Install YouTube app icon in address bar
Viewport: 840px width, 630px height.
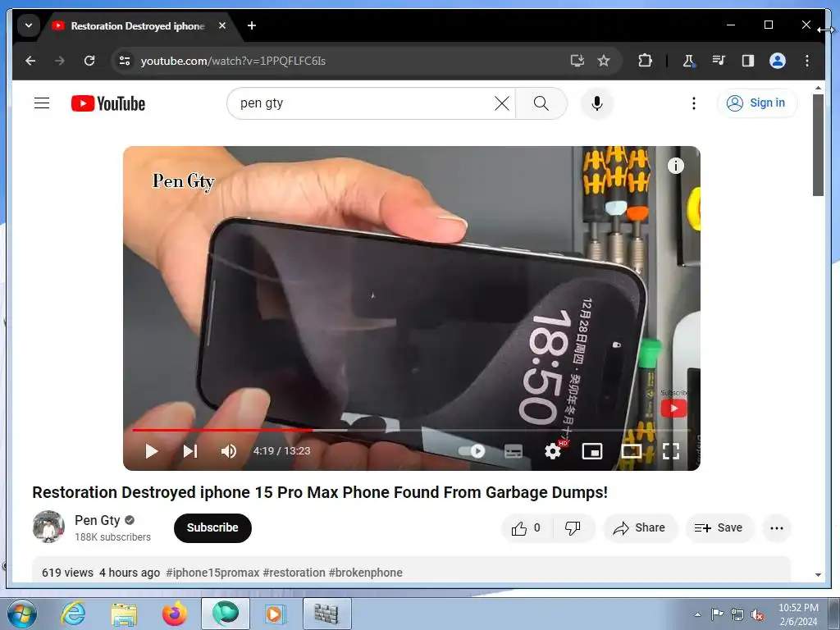coord(577,61)
